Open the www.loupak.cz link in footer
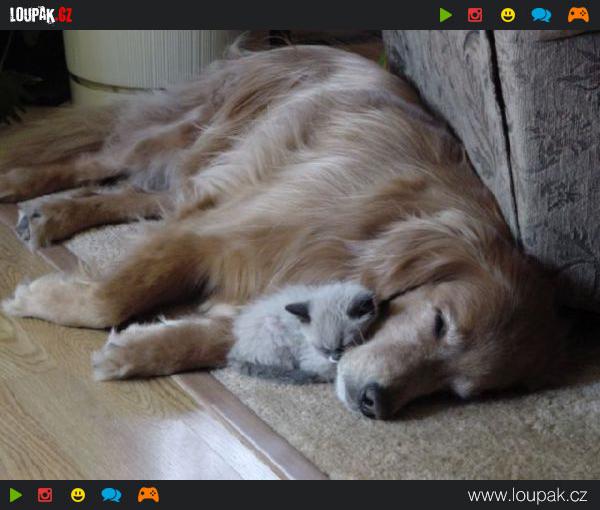The height and width of the screenshot is (510, 600). [x=527, y=495]
